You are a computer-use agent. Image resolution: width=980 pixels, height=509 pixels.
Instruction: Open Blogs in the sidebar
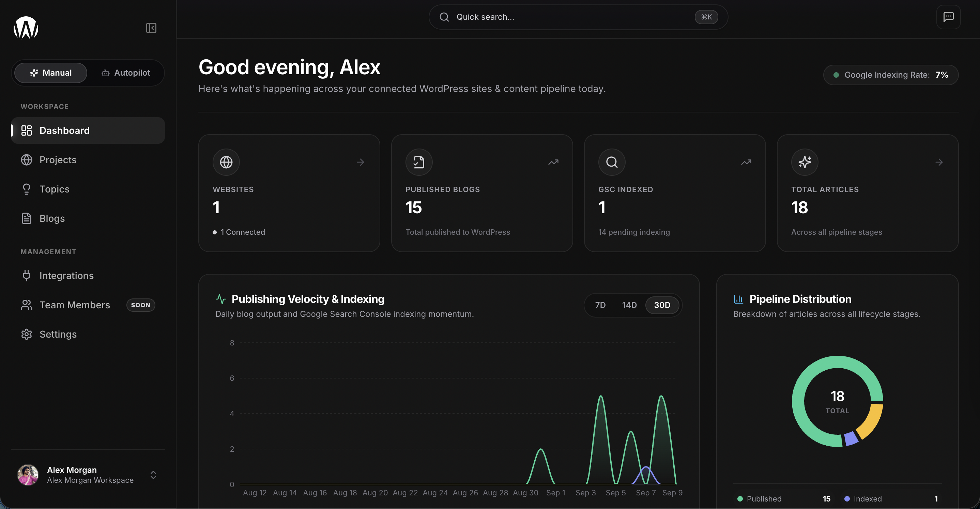pos(88,218)
